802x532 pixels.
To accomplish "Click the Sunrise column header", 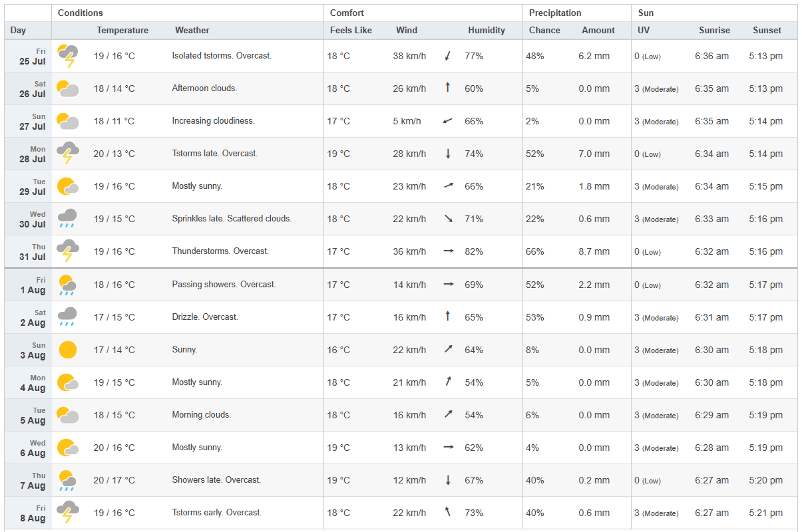I will click(x=714, y=31).
